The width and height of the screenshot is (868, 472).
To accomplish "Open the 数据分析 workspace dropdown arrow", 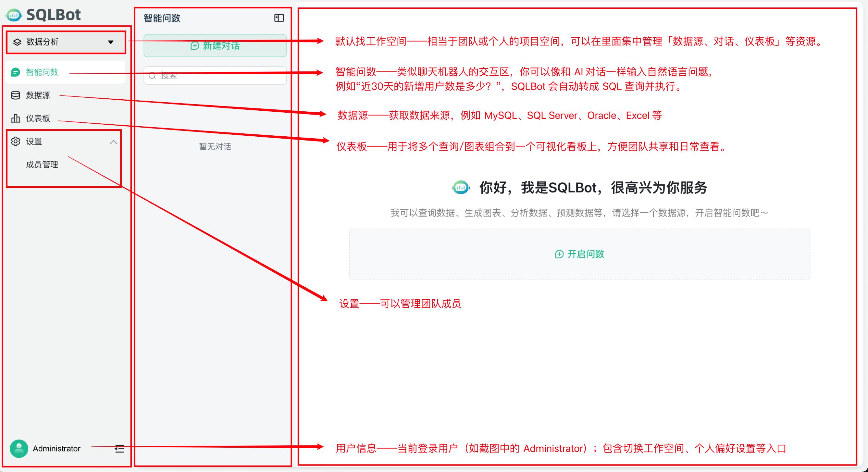I will click(110, 42).
